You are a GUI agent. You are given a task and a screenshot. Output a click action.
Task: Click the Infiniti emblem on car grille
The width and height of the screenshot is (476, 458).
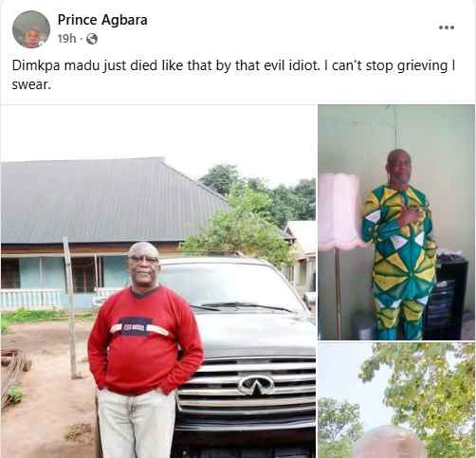point(256,385)
